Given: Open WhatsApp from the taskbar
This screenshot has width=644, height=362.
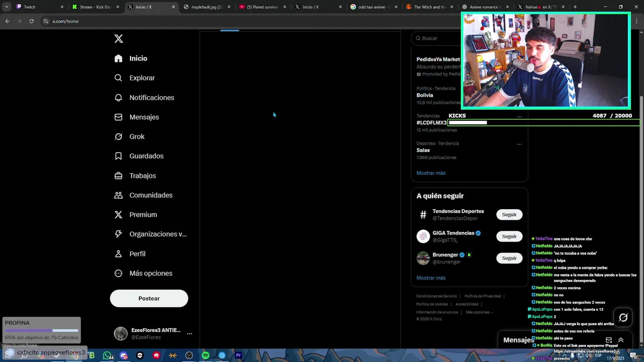Looking at the screenshot, I should [x=107, y=355].
